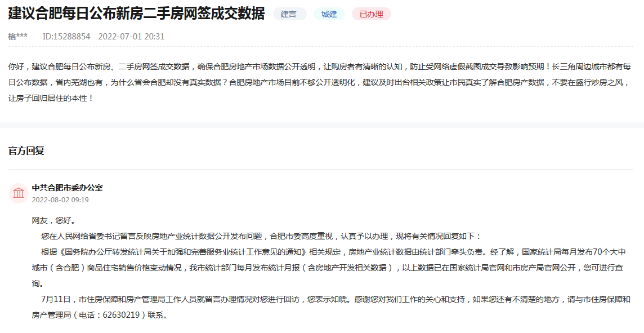
Task: Click the greeting line 网友，您好。
Action: (x=54, y=220)
